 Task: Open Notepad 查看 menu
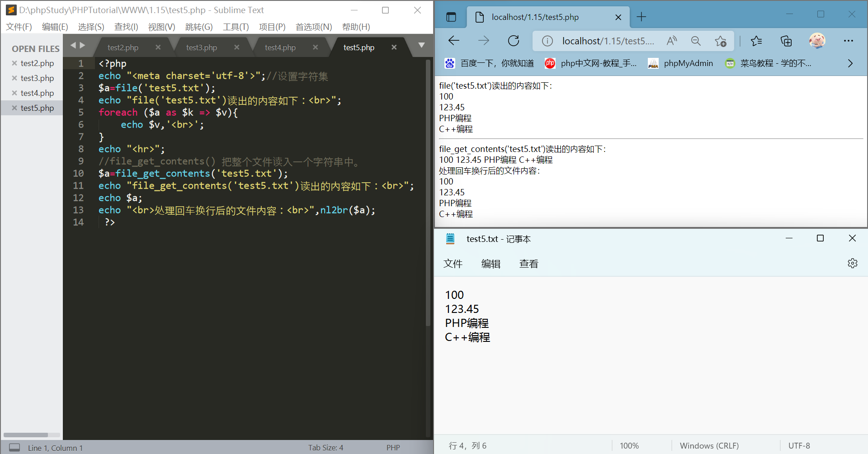tap(529, 264)
